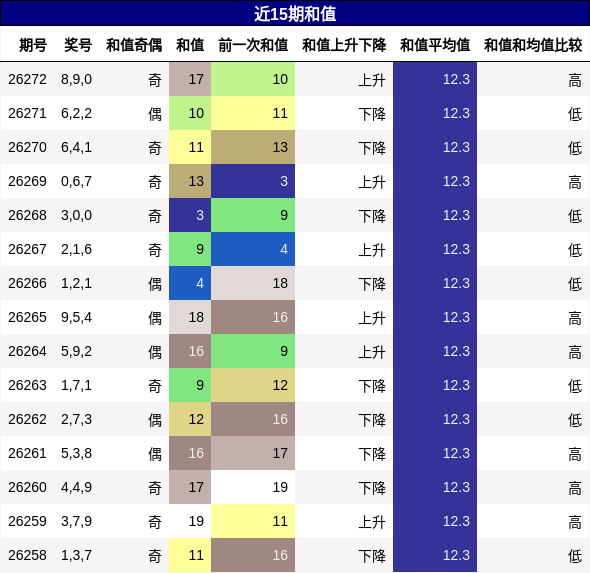Click 上升 in row 26272

point(372,80)
